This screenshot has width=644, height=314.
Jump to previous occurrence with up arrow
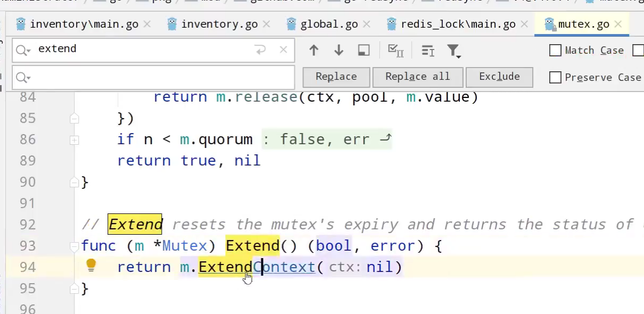point(313,51)
